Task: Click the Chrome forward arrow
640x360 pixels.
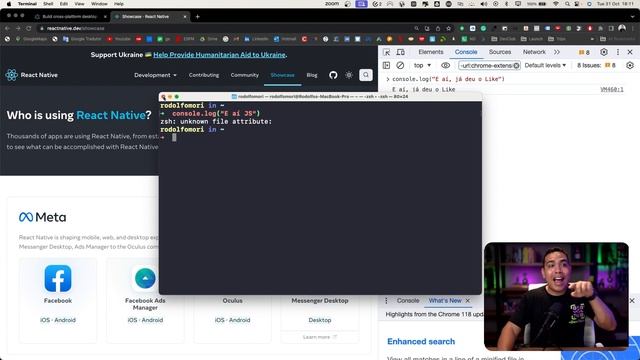Action: tap(18, 28)
